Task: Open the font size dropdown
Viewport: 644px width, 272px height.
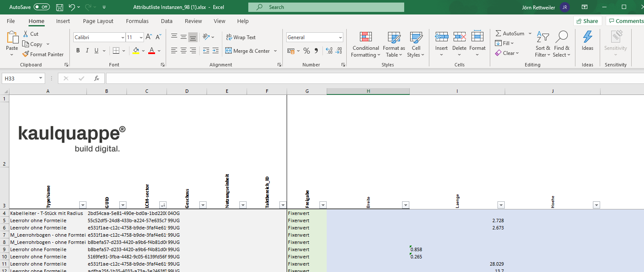Action: point(141,37)
